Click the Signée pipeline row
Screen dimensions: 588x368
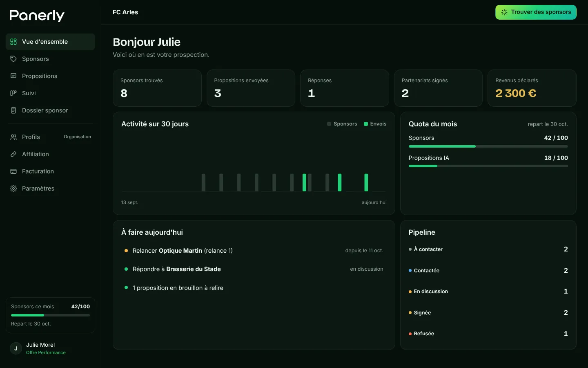click(x=488, y=313)
